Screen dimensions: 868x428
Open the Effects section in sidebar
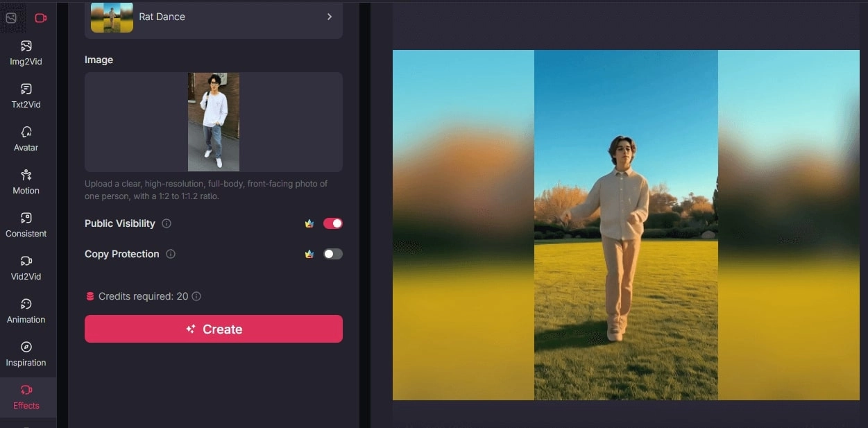(x=26, y=397)
